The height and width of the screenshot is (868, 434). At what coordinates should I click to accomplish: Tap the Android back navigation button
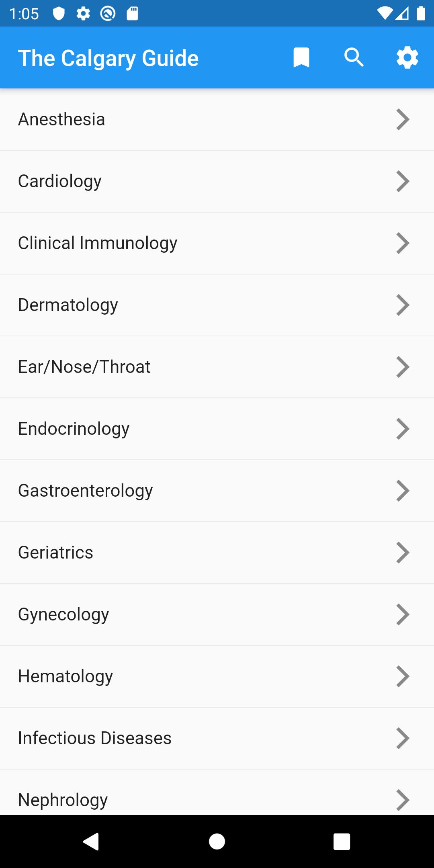coord(91,841)
